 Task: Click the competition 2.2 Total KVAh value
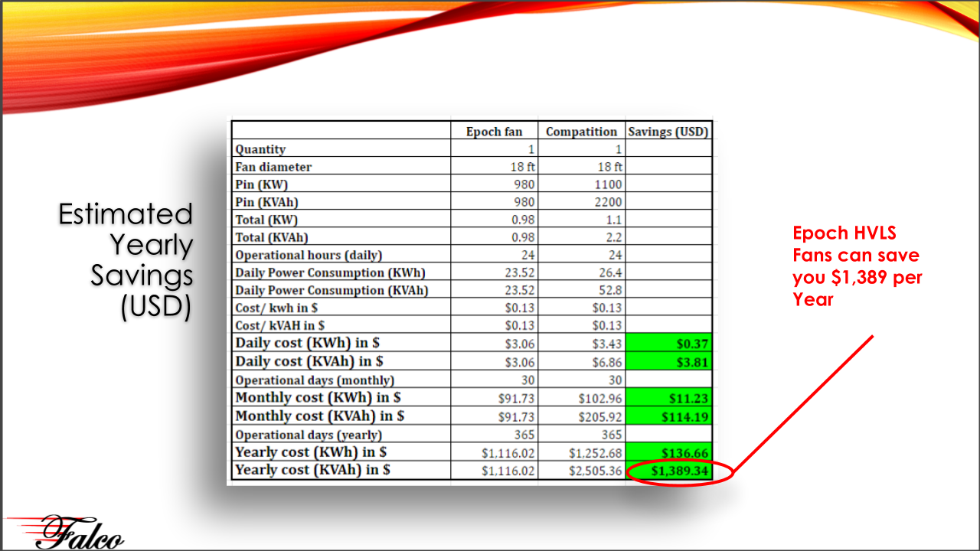(613, 237)
